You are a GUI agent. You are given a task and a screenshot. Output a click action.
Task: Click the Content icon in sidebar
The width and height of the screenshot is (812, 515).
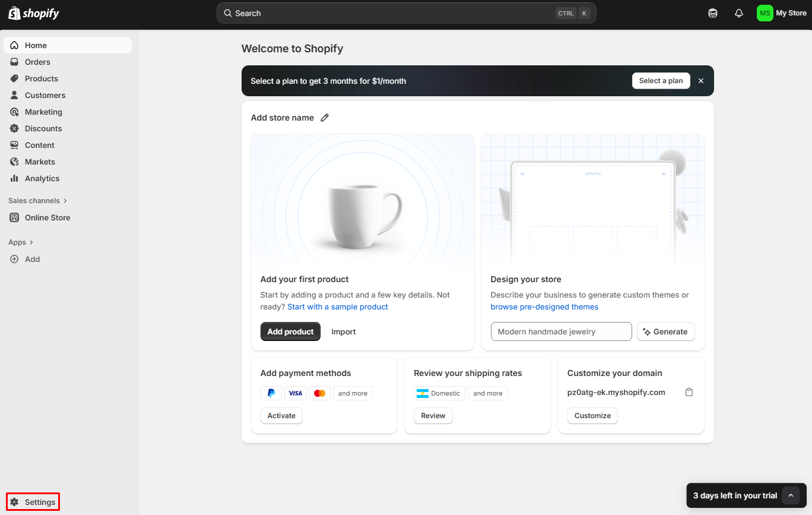(14, 145)
